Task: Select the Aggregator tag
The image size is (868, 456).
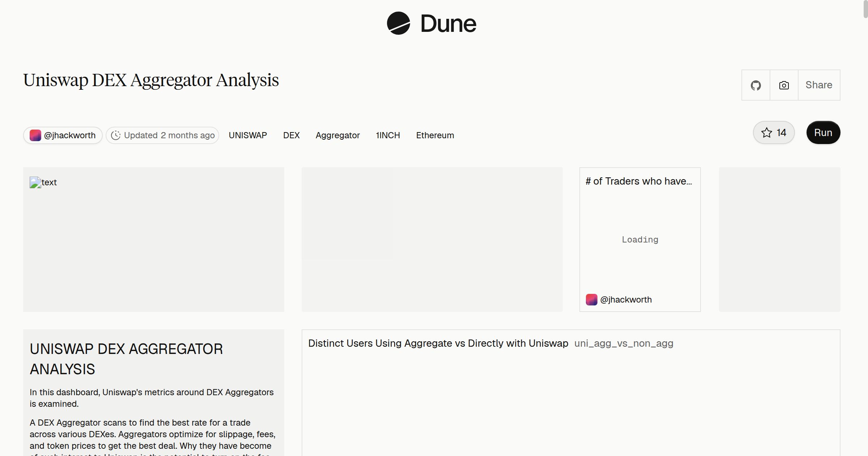Action: (337, 135)
